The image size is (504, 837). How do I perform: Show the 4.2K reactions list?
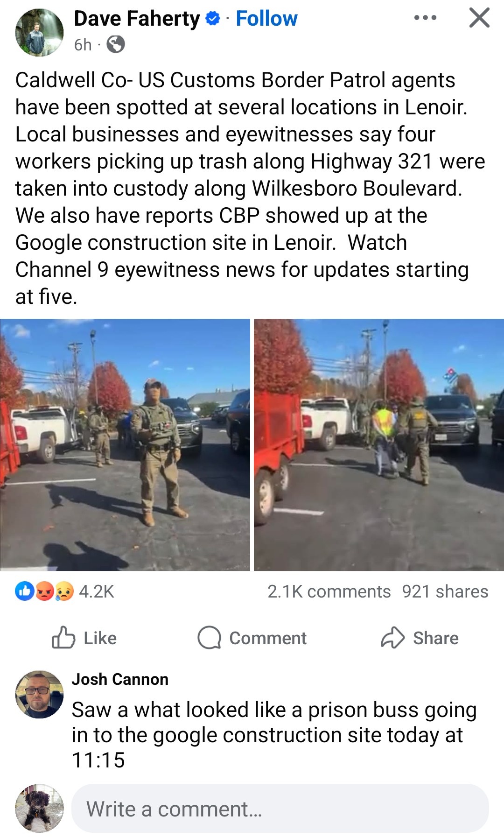pos(97,591)
